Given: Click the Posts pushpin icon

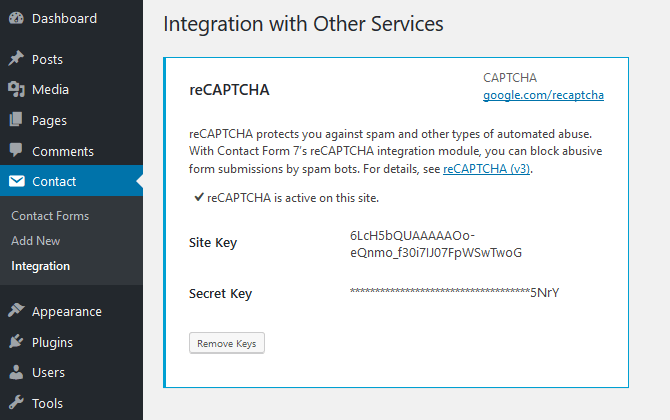Looking at the screenshot, I should (x=16, y=60).
